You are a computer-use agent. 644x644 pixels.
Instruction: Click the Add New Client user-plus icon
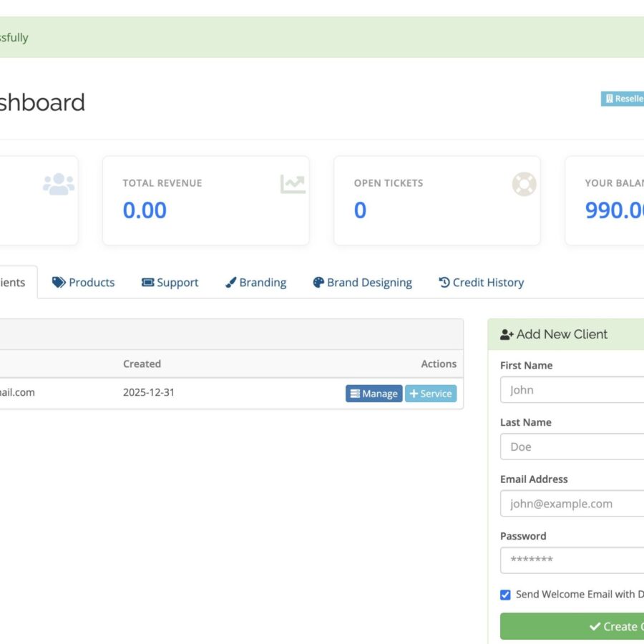click(x=507, y=334)
